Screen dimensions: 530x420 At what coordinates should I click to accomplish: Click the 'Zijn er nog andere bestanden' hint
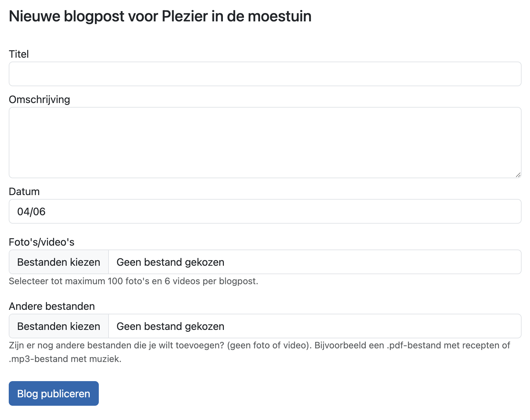pos(259,345)
